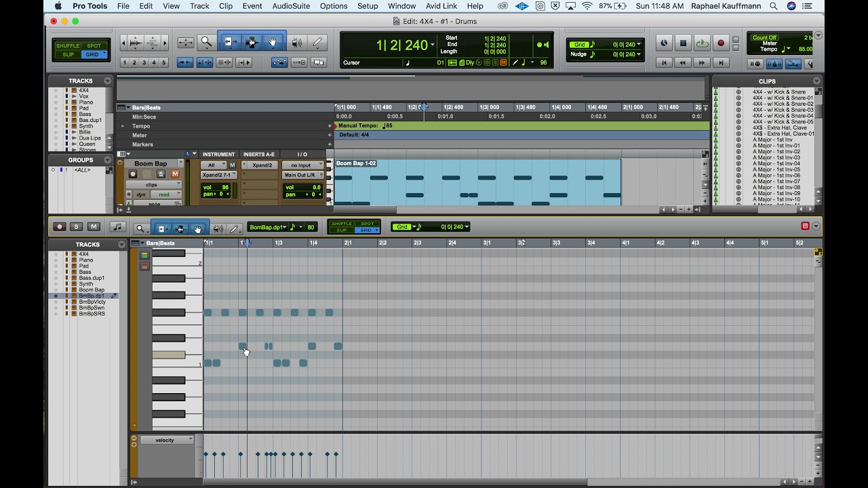Select the Trim tool in Edit toolbar
868x488 pixels.
point(231,43)
